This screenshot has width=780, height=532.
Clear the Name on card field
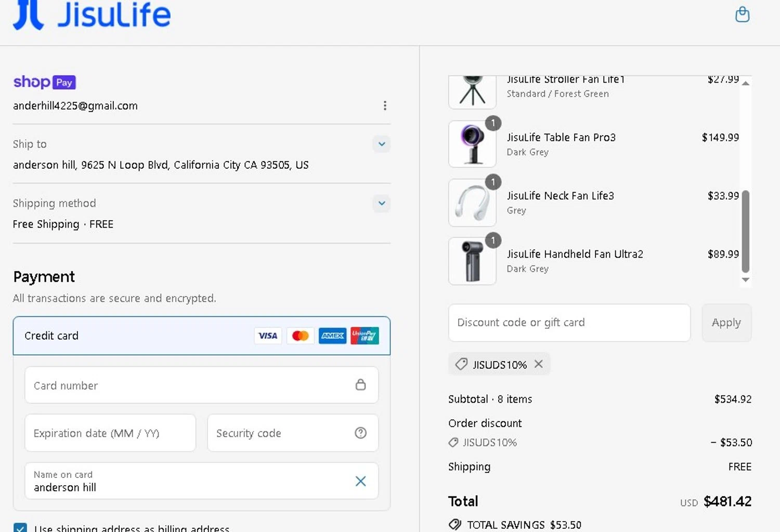click(360, 481)
